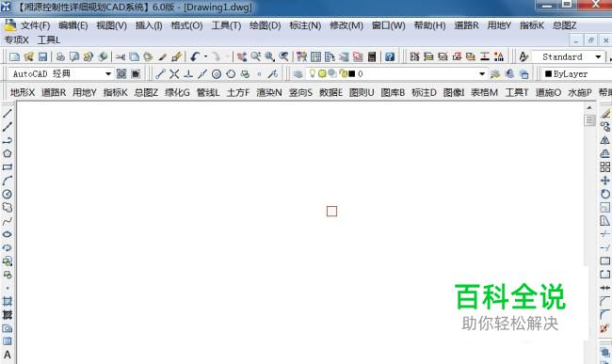Screen dimensions: 612x364
Task: Open 管线L in the lower menu bar
Action: tap(208, 93)
